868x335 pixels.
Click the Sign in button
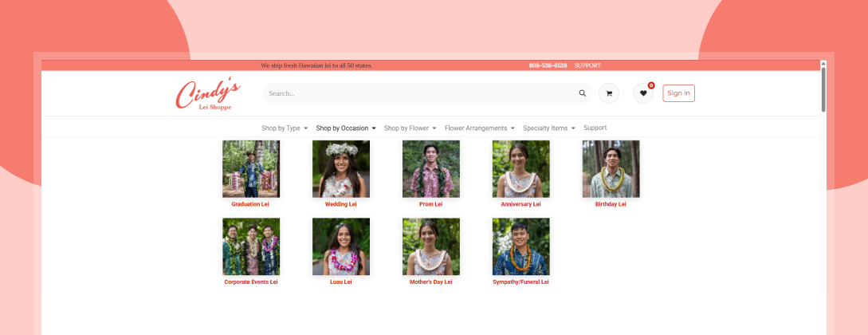pyautogui.click(x=678, y=93)
